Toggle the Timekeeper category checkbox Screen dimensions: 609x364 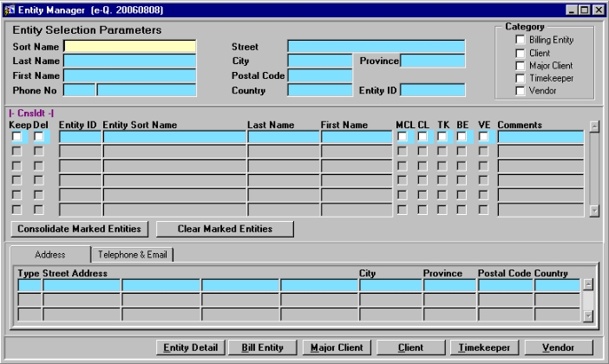click(x=520, y=78)
